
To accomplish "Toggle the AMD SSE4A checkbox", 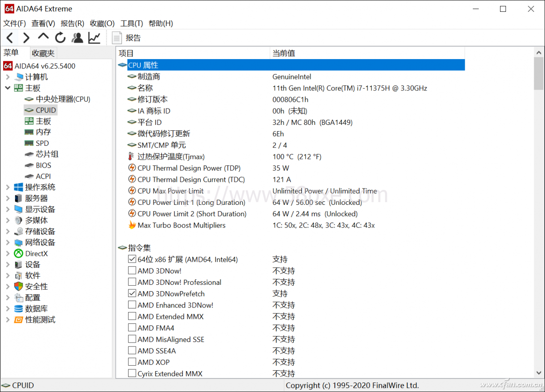I will point(132,350).
